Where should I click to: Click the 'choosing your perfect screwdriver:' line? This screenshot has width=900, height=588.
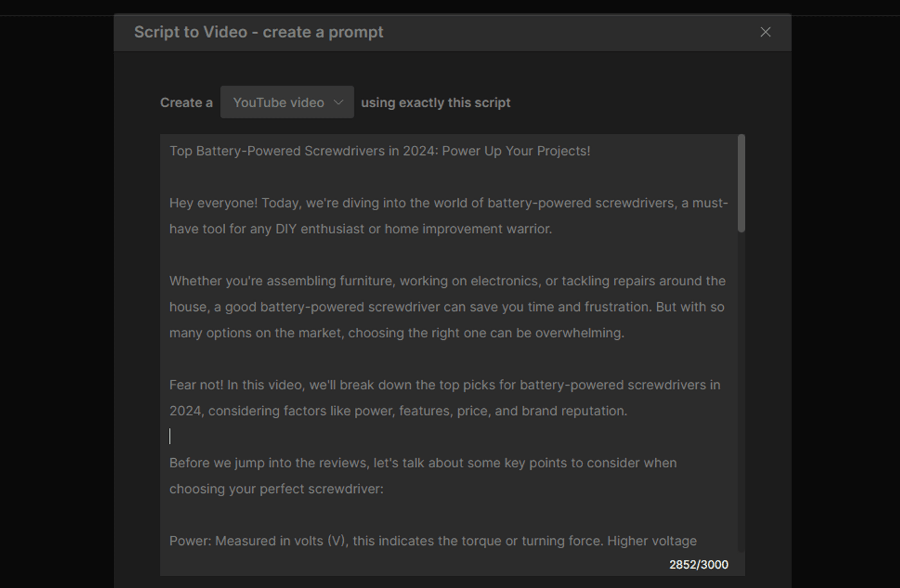click(276, 489)
